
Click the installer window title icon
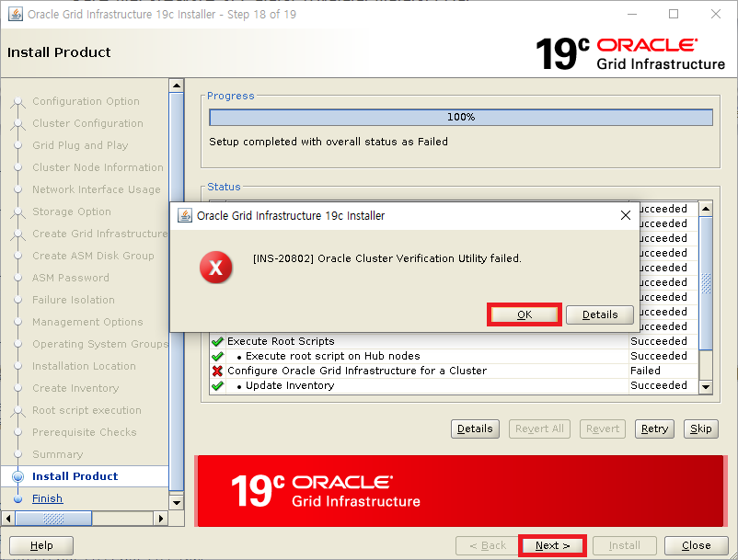tap(15, 14)
